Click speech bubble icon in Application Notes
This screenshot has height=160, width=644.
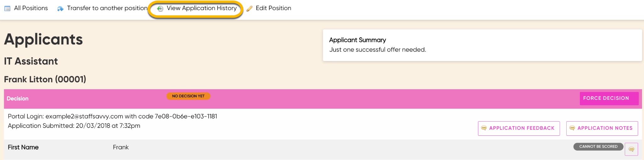pyautogui.click(x=572, y=128)
